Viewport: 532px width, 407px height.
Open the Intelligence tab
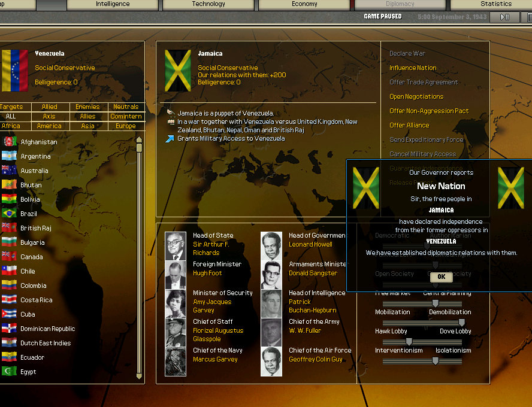[113, 4]
